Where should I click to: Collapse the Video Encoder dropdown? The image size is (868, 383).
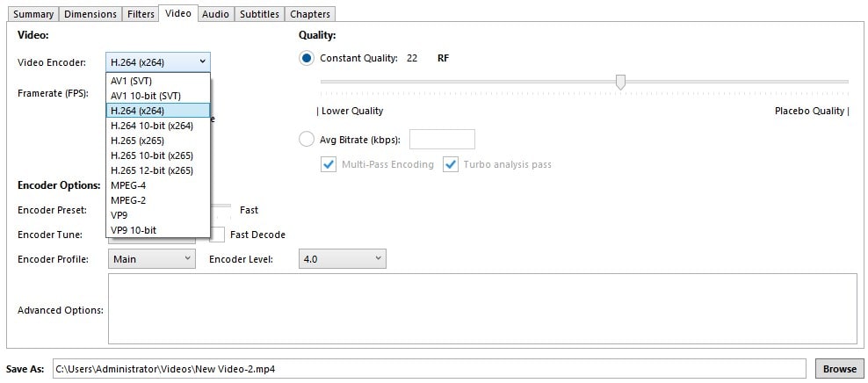click(x=157, y=61)
